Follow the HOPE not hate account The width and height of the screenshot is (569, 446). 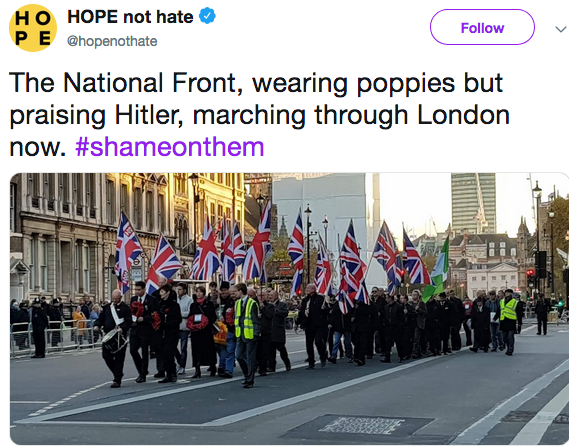482,27
